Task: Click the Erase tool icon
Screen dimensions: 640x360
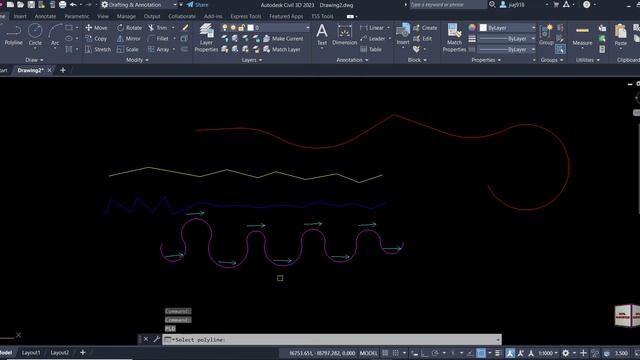Action: pos(185,28)
